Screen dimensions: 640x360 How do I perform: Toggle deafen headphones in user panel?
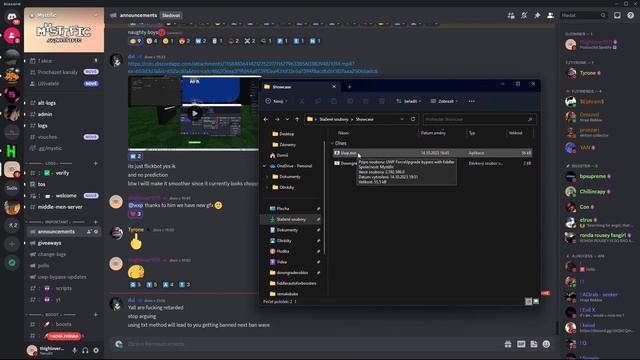[85, 350]
